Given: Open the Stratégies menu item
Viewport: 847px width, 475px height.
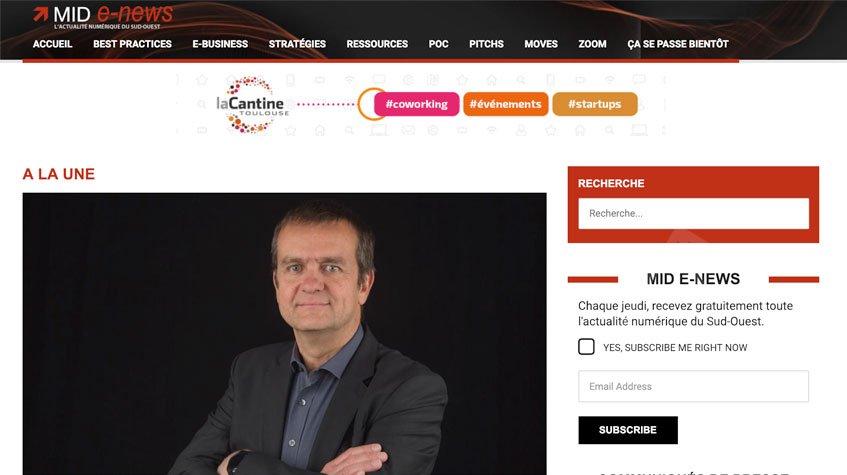Looking at the screenshot, I should coord(297,44).
